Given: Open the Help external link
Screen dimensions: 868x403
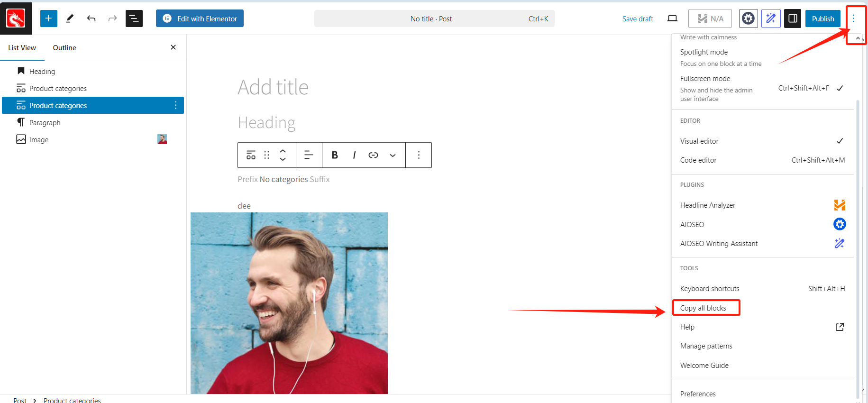Looking at the screenshot, I should point(763,327).
